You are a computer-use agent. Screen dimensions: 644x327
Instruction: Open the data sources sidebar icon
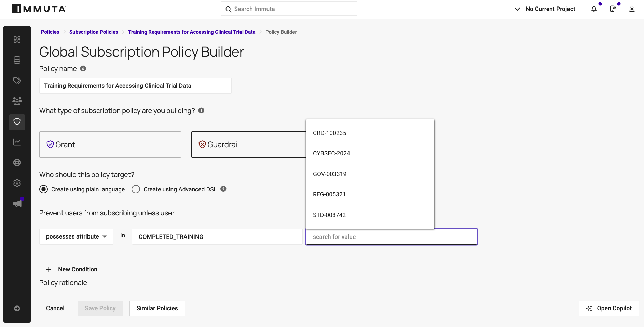click(x=17, y=60)
